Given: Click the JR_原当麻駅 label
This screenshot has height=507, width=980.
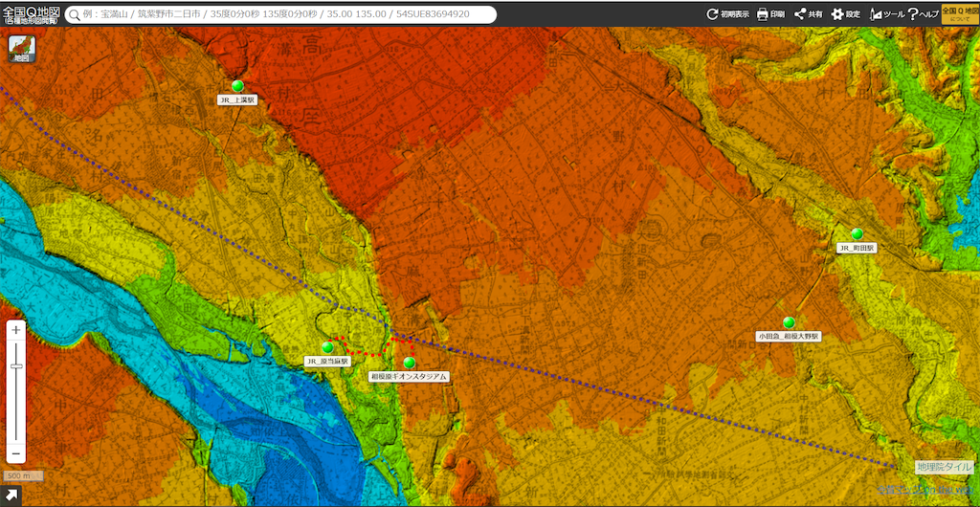Looking at the screenshot, I should click(x=327, y=361).
